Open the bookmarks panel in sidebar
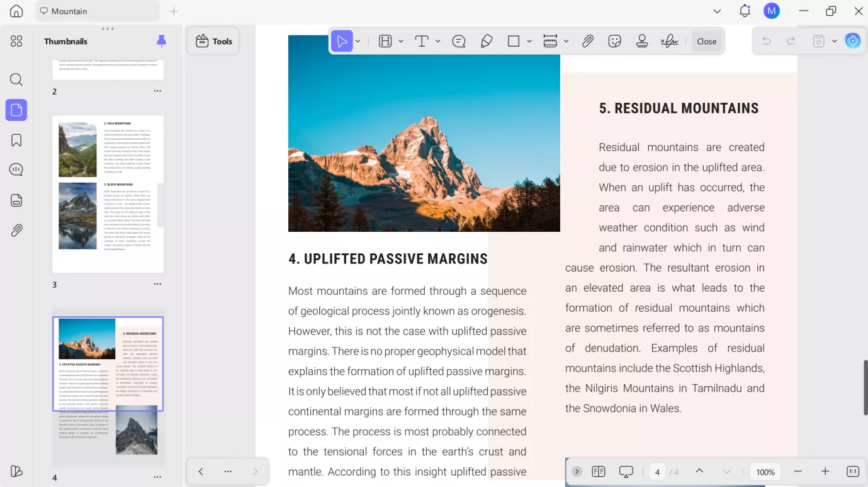Image resolution: width=868 pixels, height=487 pixels. (x=16, y=140)
